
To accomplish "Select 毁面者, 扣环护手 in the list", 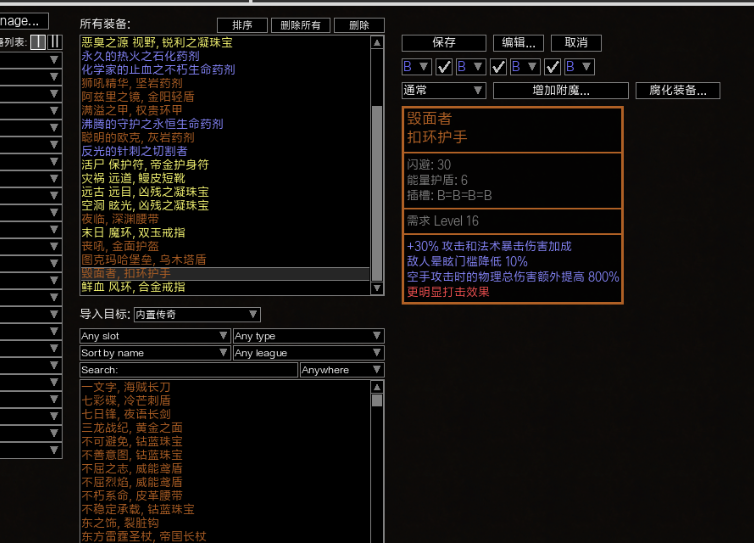I will pos(225,274).
